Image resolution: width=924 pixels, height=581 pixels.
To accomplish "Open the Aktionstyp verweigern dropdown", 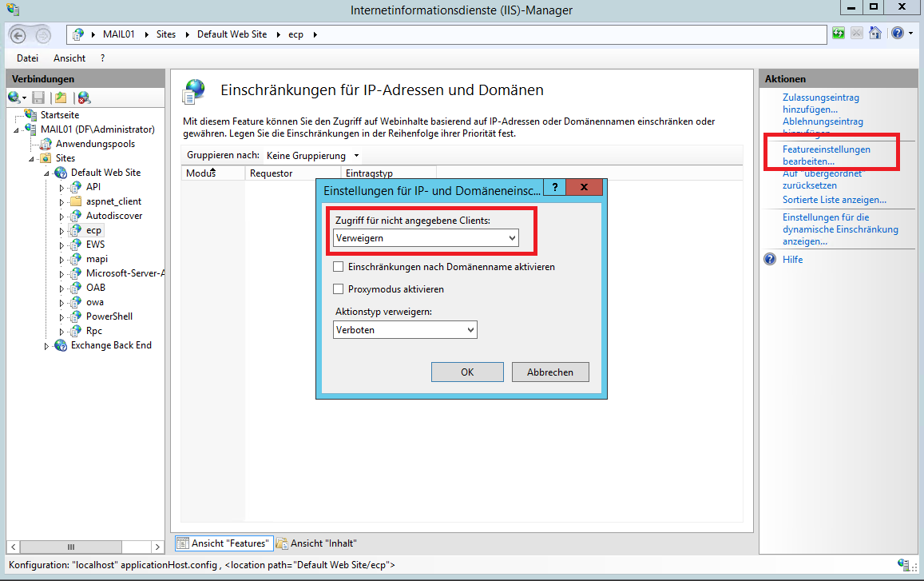I will pos(405,329).
